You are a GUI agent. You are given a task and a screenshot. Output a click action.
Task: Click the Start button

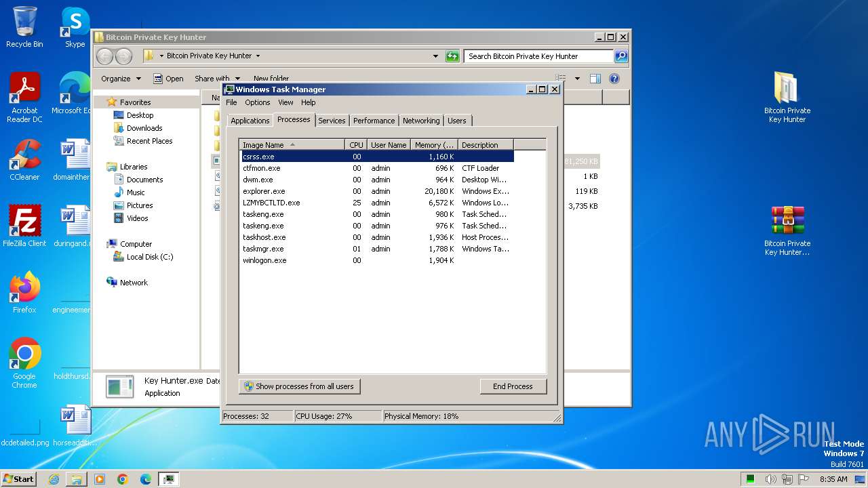[18, 479]
